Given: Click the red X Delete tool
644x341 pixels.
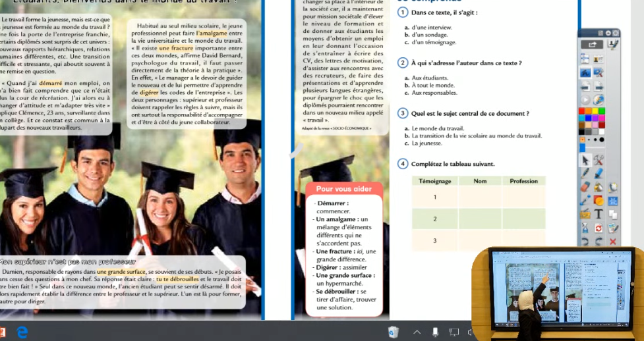Looking at the screenshot, I should pyautogui.click(x=613, y=241).
